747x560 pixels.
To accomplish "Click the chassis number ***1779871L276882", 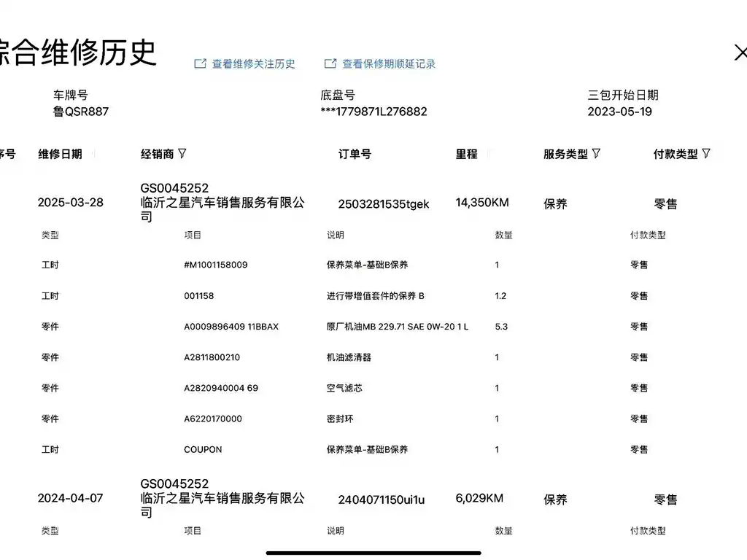I will click(x=373, y=112).
